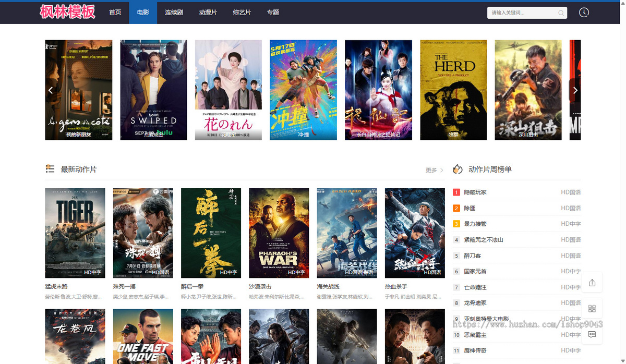Click the 枫林模板 site logo
Image resolution: width=626 pixels, height=364 pixels.
click(x=68, y=12)
